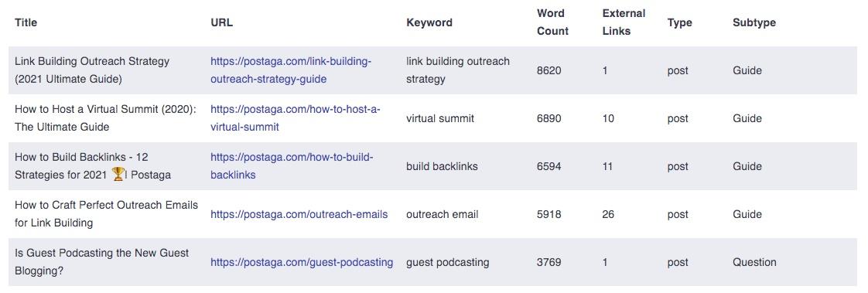This screenshot has width=868, height=293.
Task: Select the 'outreach email' keyword cell
Action: click(443, 214)
